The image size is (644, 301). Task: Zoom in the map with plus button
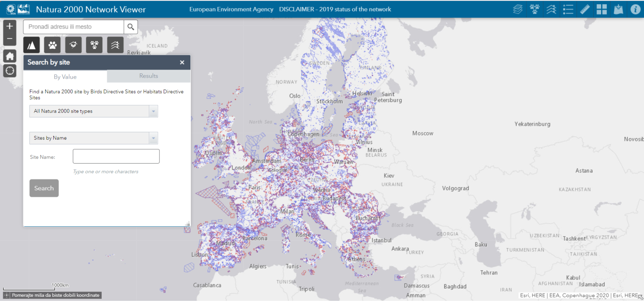pyautogui.click(x=10, y=26)
